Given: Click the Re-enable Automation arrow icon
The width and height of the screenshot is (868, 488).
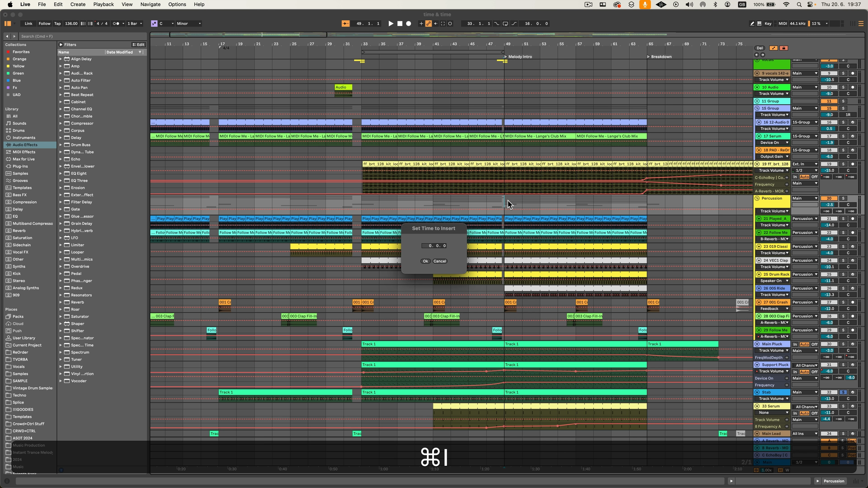Looking at the screenshot, I should click(x=436, y=23).
